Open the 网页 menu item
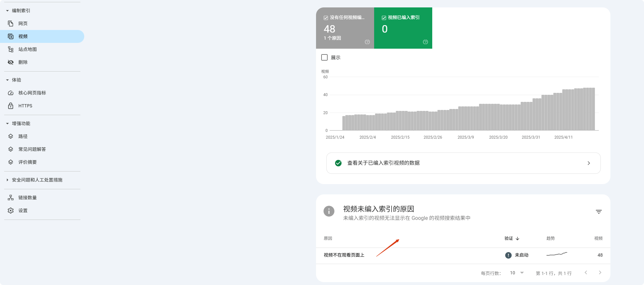Viewport: 644px width, 285px height. (x=42, y=24)
